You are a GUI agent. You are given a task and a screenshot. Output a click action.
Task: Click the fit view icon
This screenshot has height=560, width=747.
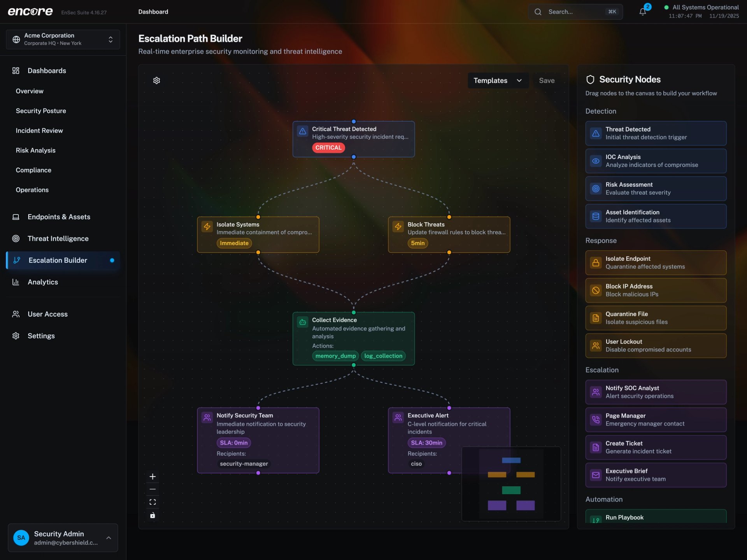pyautogui.click(x=153, y=502)
